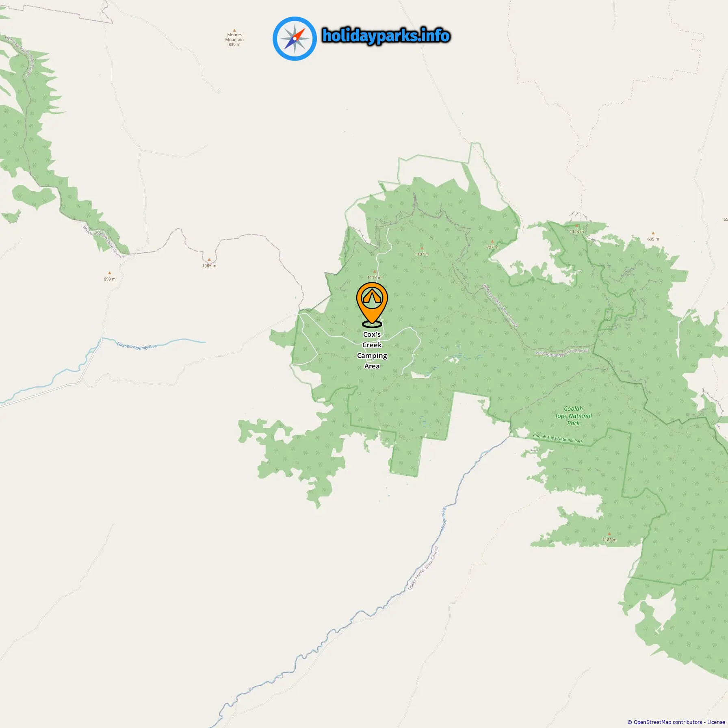Click the blue compass logo icon
Screen dimensions: 728x728
295,39
